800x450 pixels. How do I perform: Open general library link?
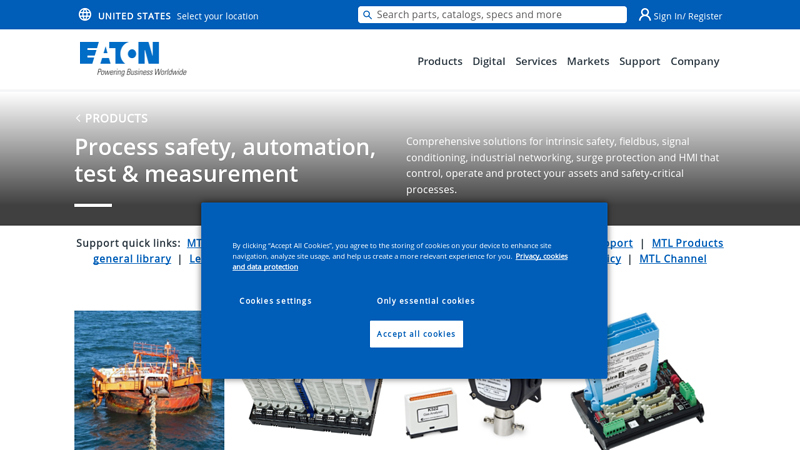[x=132, y=259]
